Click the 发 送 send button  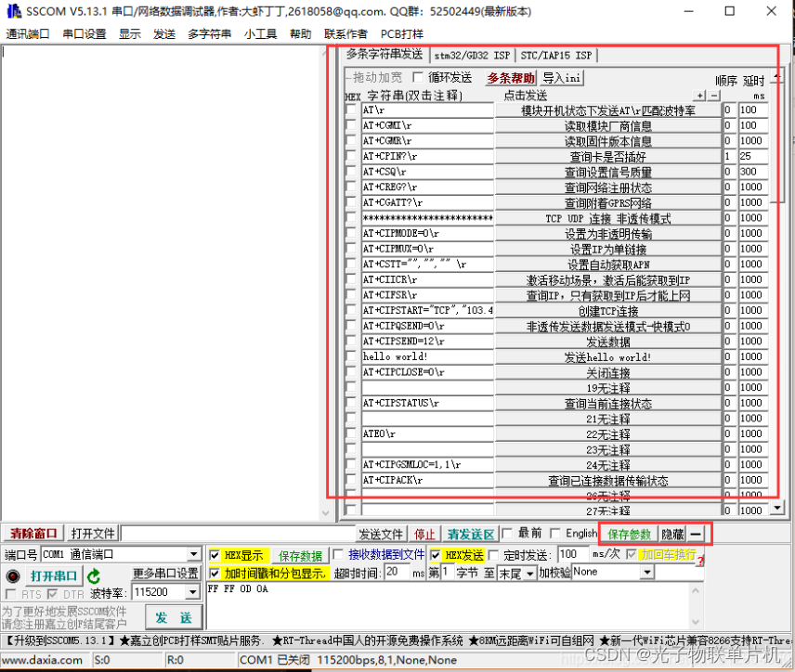click(174, 618)
